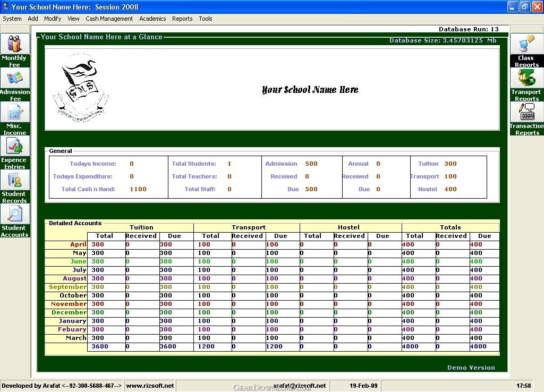The width and height of the screenshot is (544, 392).
Task: Select the November row label
Action: 69,304
